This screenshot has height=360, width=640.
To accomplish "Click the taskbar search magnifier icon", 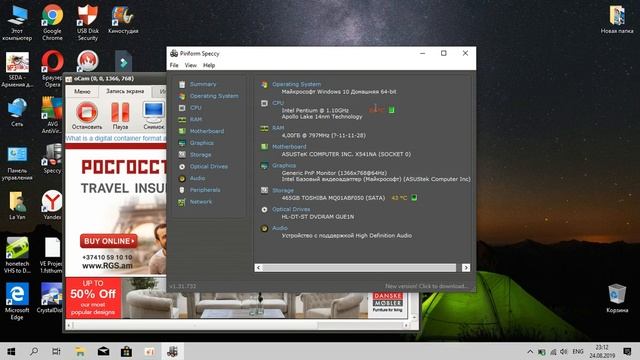I will point(34,351).
